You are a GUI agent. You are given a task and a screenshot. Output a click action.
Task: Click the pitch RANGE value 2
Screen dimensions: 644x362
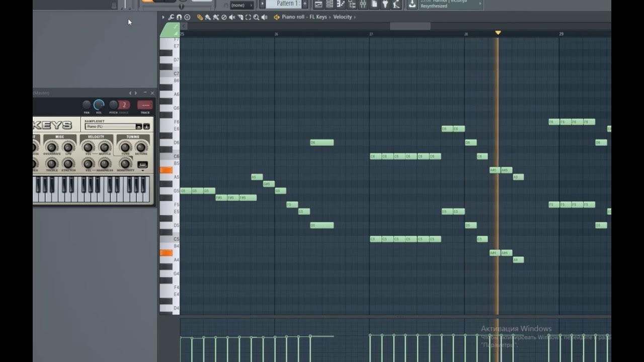pyautogui.click(x=124, y=105)
